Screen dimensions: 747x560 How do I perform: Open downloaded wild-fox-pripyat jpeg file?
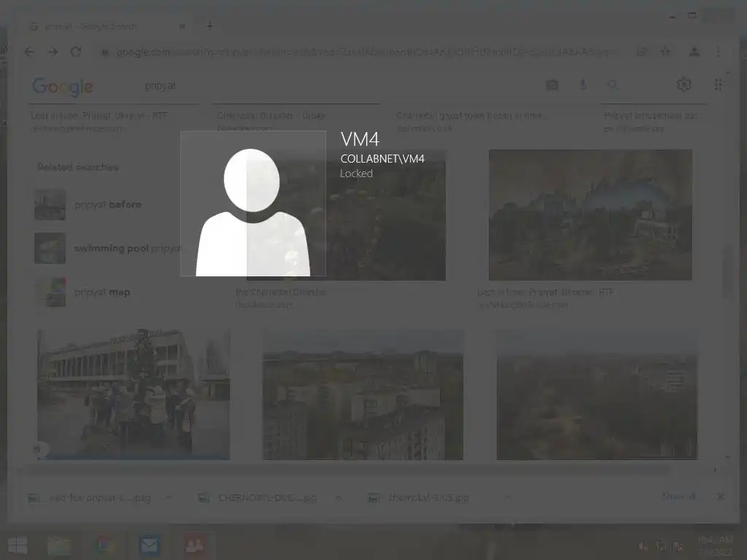point(90,497)
